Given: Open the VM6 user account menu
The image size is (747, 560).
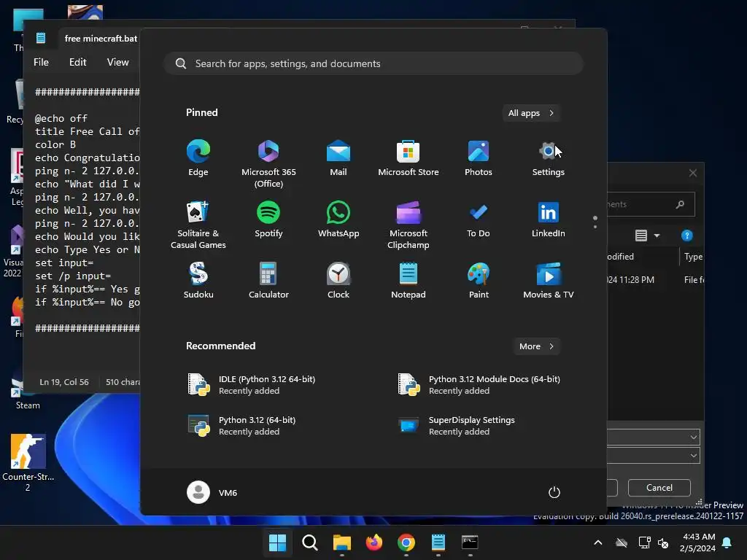Looking at the screenshot, I should 212,492.
